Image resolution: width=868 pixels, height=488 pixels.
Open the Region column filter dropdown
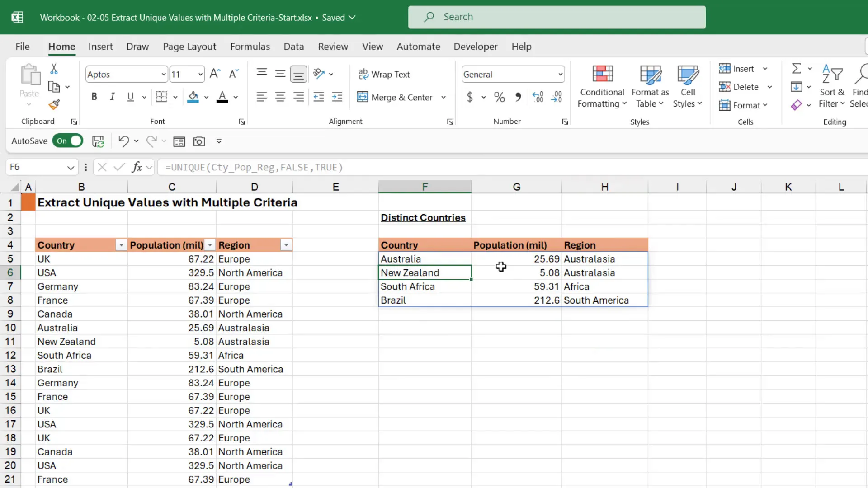(286, 245)
